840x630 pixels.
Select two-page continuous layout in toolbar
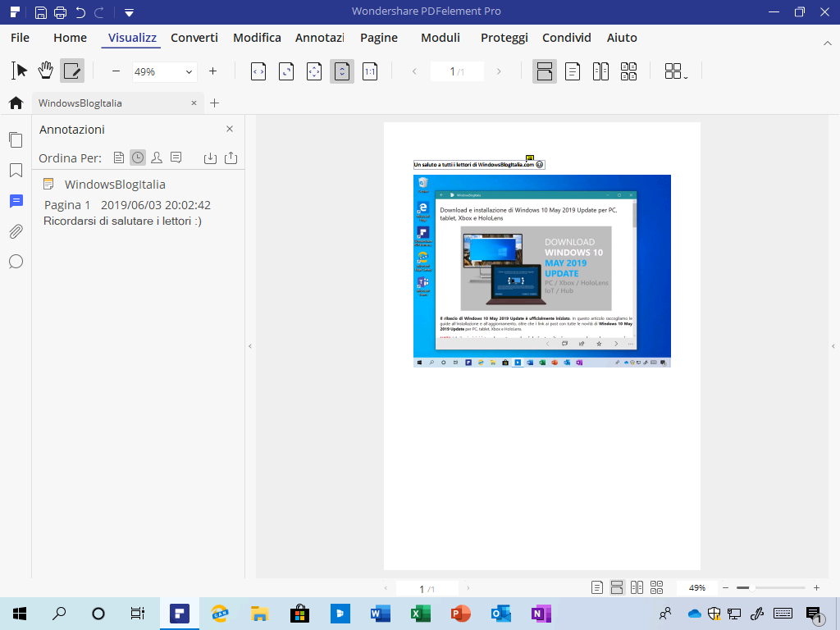[x=628, y=71]
